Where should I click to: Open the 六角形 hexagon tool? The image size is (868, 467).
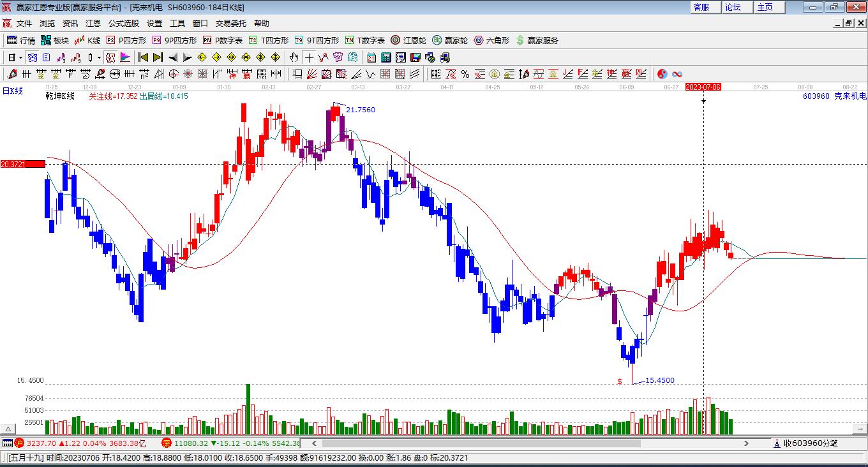(x=491, y=40)
